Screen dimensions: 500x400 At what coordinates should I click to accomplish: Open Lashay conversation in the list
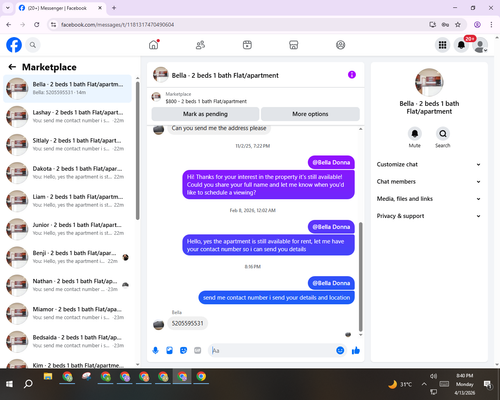(x=67, y=116)
